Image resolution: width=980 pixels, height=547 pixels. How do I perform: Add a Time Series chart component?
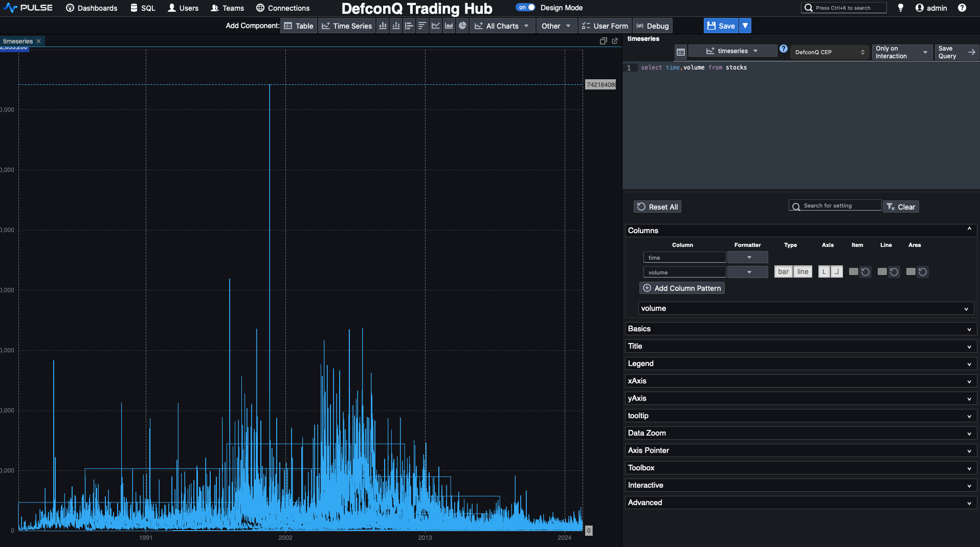coord(346,26)
